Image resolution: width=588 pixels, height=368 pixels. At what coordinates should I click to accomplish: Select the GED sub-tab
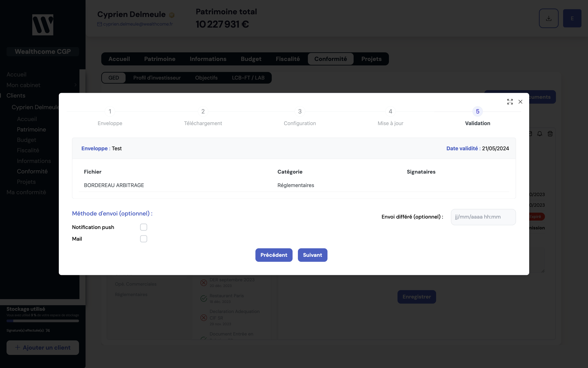114,78
